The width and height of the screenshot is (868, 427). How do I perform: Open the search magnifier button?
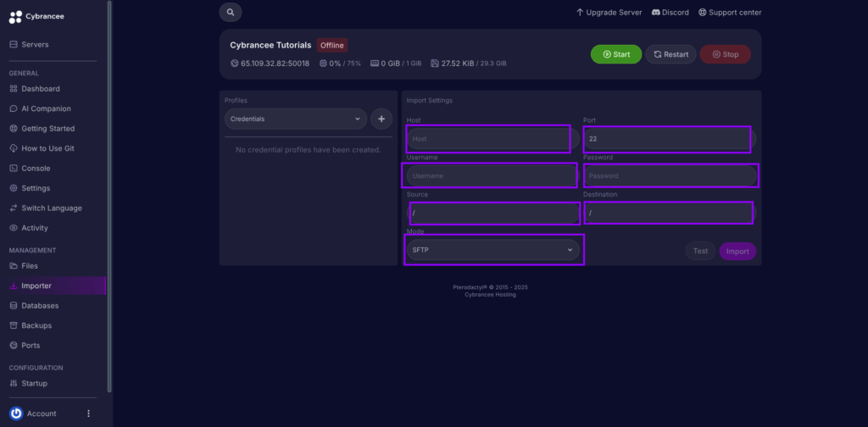pos(231,12)
